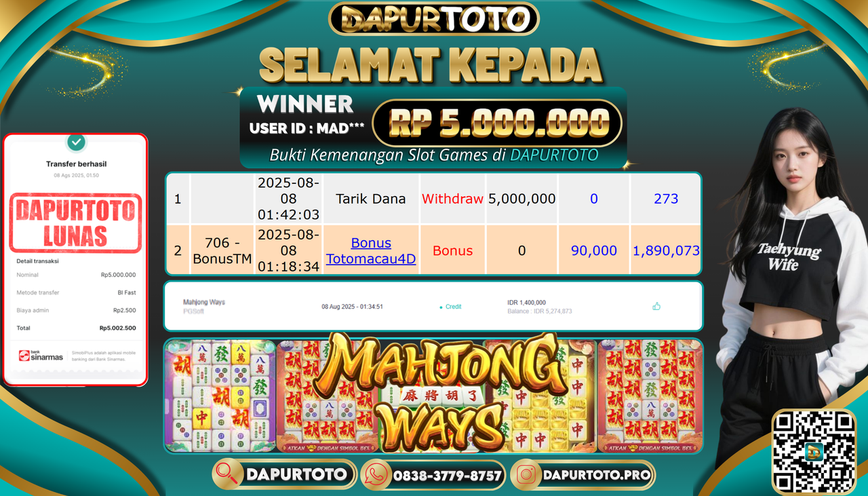Image resolution: width=868 pixels, height=496 pixels.
Task: Click the DAPURTOTO LUNAS red stamp
Action: (75, 223)
